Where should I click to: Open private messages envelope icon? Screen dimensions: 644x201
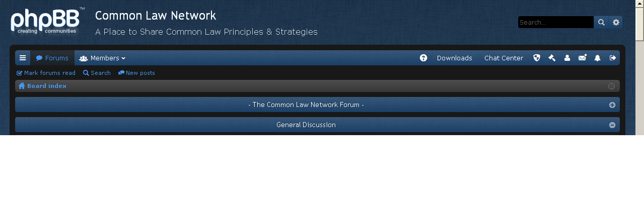(x=582, y=58)
